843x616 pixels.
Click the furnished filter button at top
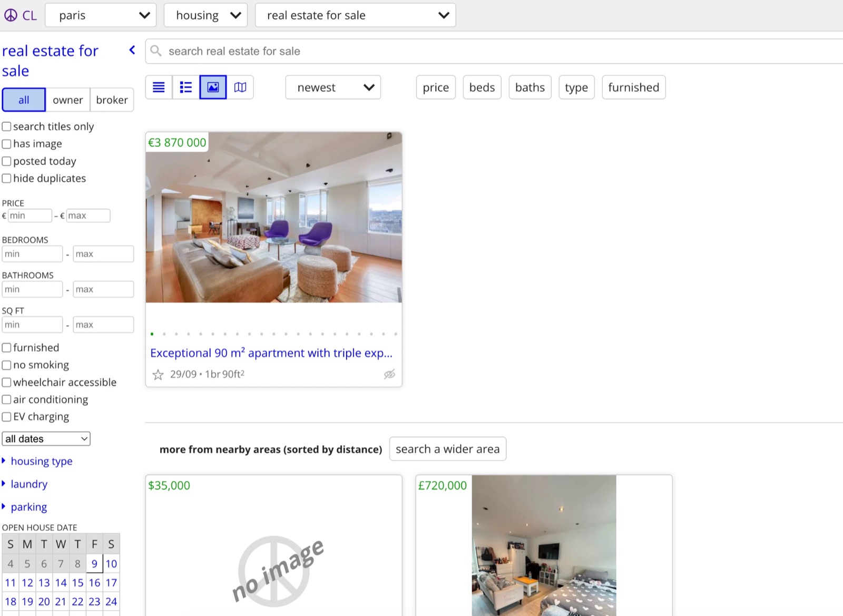tap(633, 87)
